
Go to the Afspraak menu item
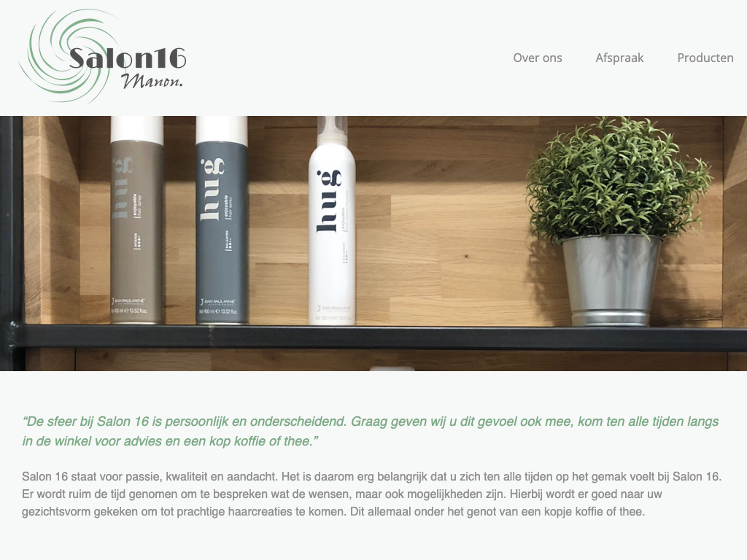(x=619, y=58)
